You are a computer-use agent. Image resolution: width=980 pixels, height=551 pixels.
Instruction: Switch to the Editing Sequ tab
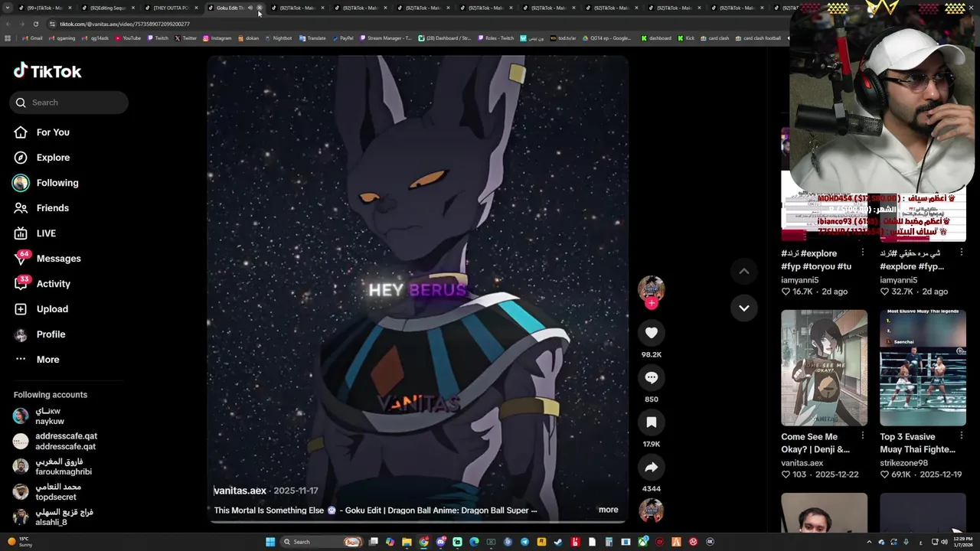(x=107, y=8)
